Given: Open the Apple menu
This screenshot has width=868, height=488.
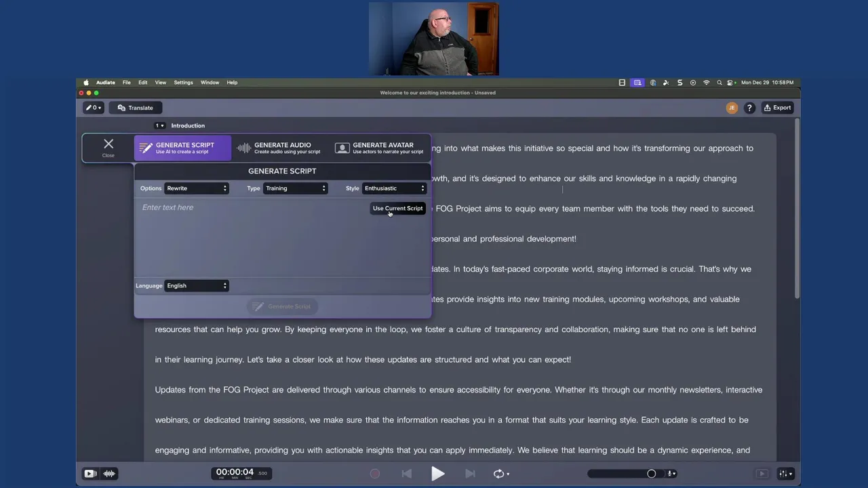Looking at the screenshot, I should 86,83.
